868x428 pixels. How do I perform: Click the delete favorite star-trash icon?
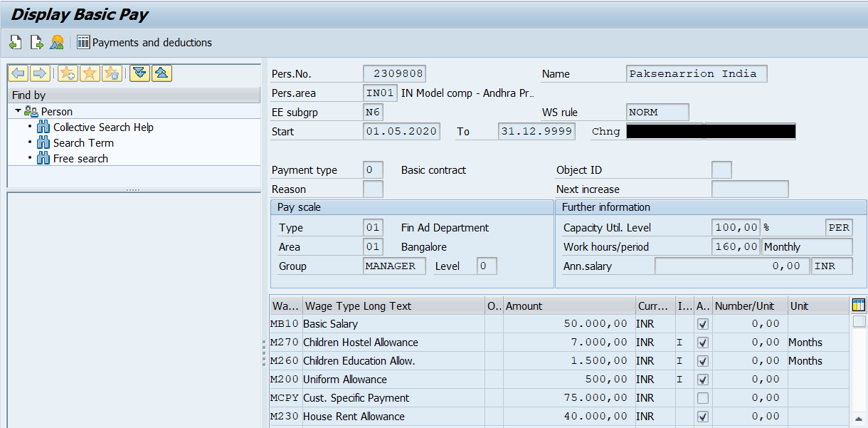point(112,73)
